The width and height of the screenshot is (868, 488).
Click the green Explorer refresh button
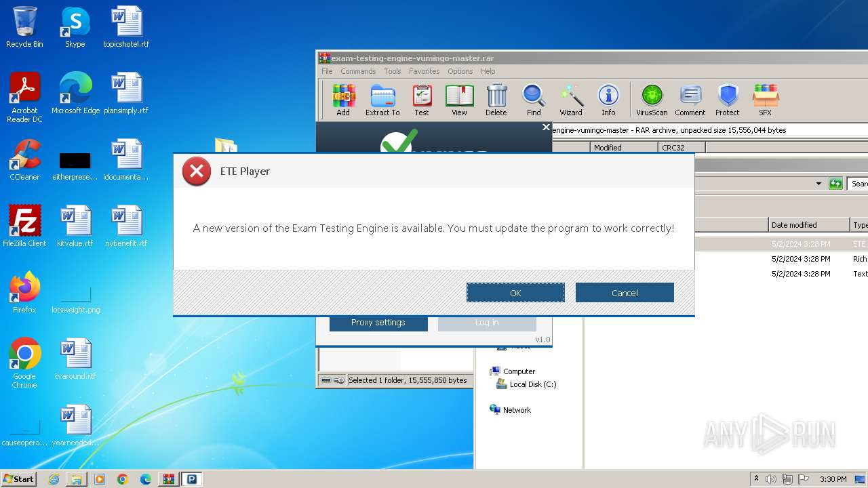coord(835,184)
